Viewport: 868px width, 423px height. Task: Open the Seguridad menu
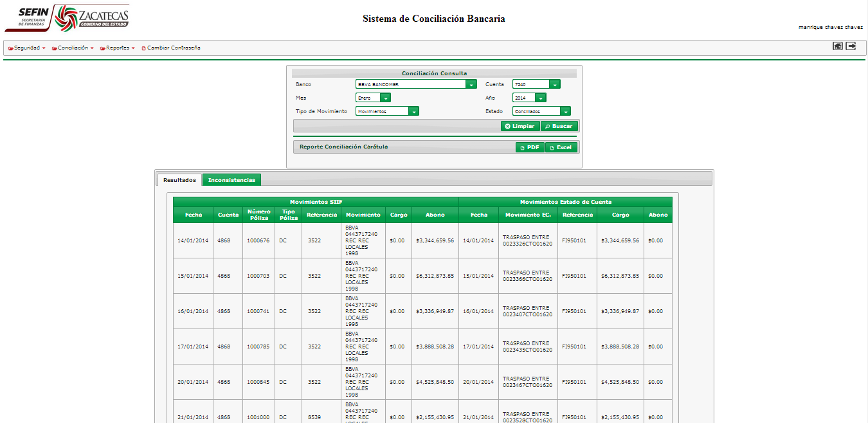point(26,48)
